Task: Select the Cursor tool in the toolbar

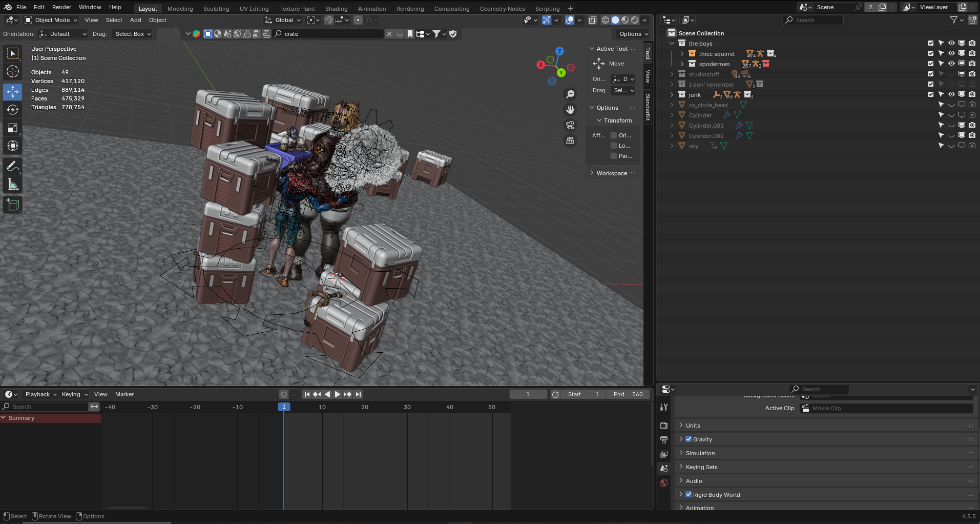Action: click(13, 72)
